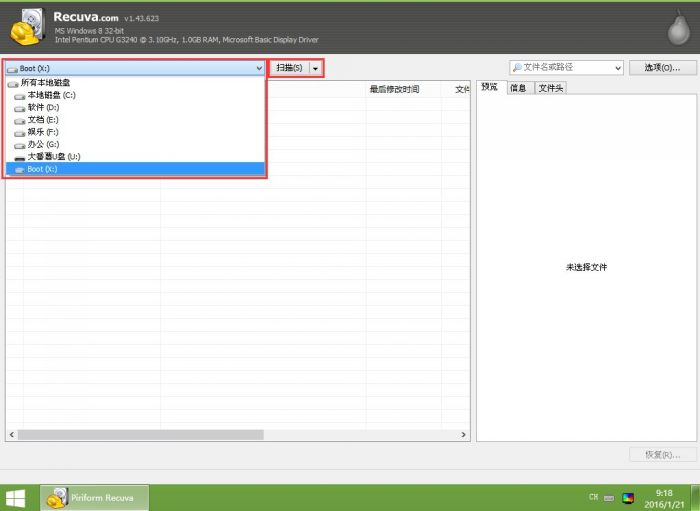
Task: Click the 文件名或路径 search field
Action: tap(565, 68)
